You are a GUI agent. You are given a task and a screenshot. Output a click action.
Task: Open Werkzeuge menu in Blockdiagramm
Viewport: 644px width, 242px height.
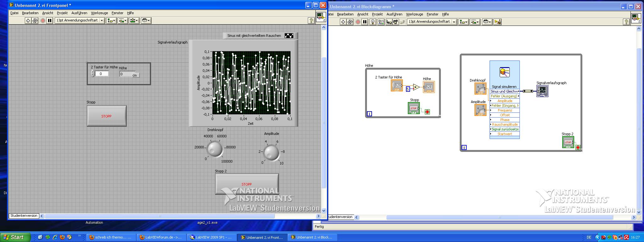[414, 14]
